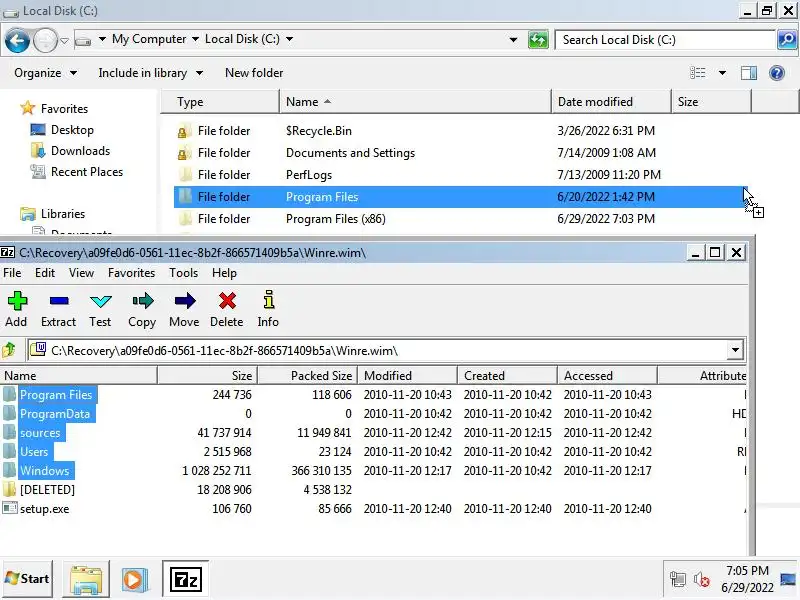Toggle the preview pane icon
This screenshot has width=800, height=600.
748,73
